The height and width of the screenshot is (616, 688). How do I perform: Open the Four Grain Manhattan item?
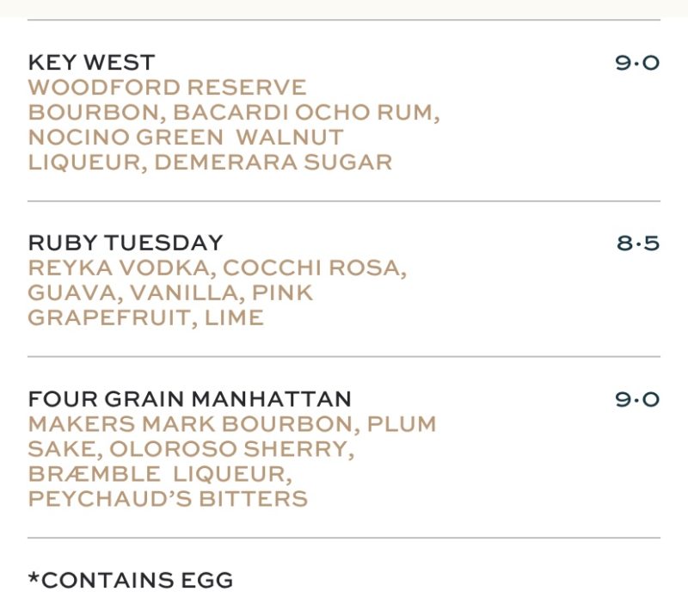click(189, 399)
